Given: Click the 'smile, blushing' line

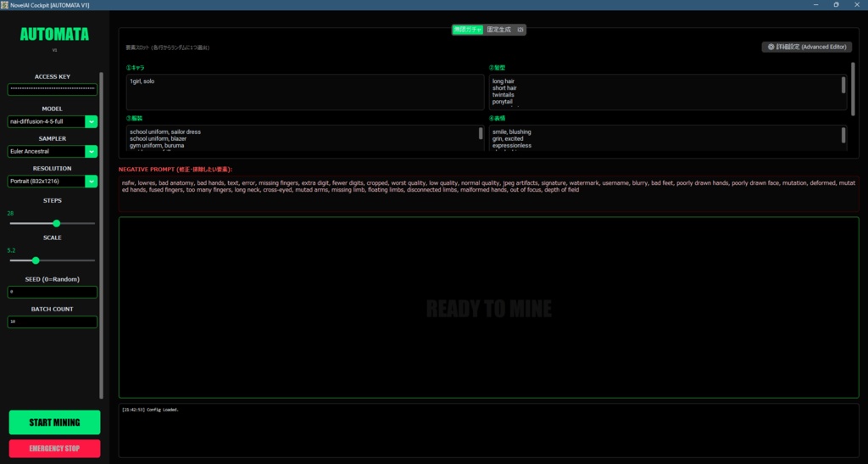Looking at the screenshot, I should tap(511, 131).
